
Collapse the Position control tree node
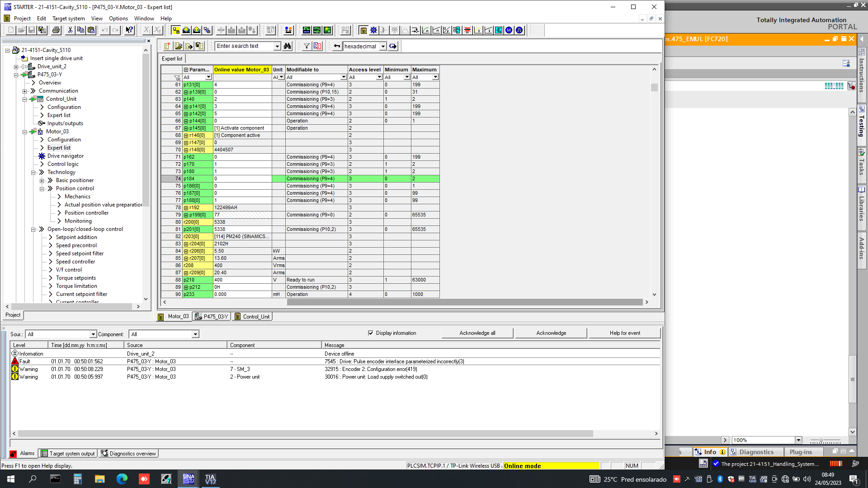[42, 189]
